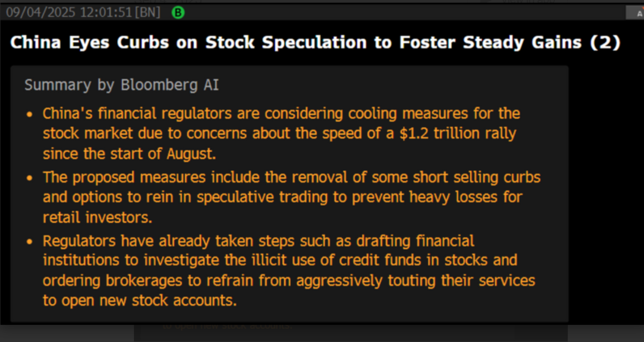Click the Summary by Bloomberg AI label

coord(121,85)
